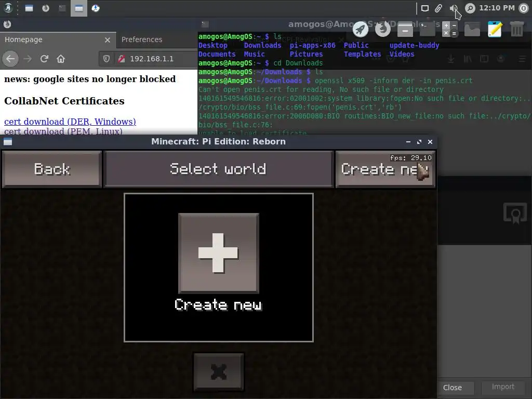
Task: Click the Select world header
Action: pos(218,169)
